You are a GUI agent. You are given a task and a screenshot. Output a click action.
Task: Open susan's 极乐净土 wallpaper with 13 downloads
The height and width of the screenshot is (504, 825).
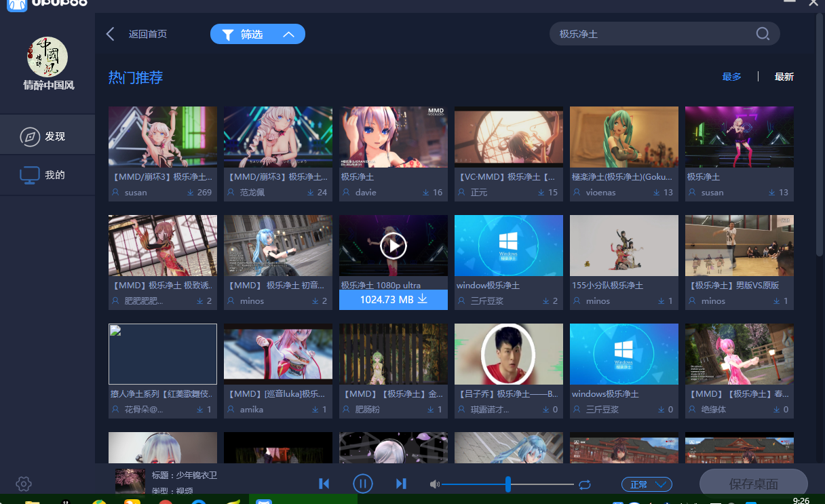point(740,137)
